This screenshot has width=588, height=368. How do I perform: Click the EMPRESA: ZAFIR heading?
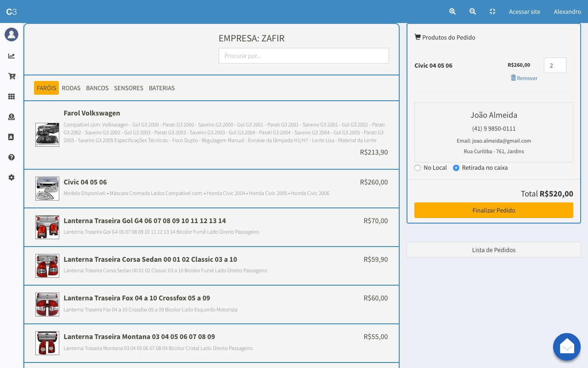coord(252,38)
